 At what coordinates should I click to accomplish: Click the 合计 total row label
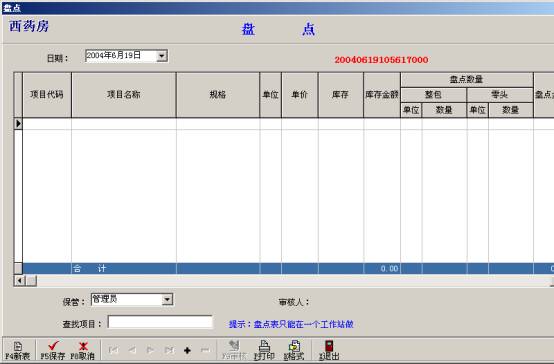tap(89, 269)
